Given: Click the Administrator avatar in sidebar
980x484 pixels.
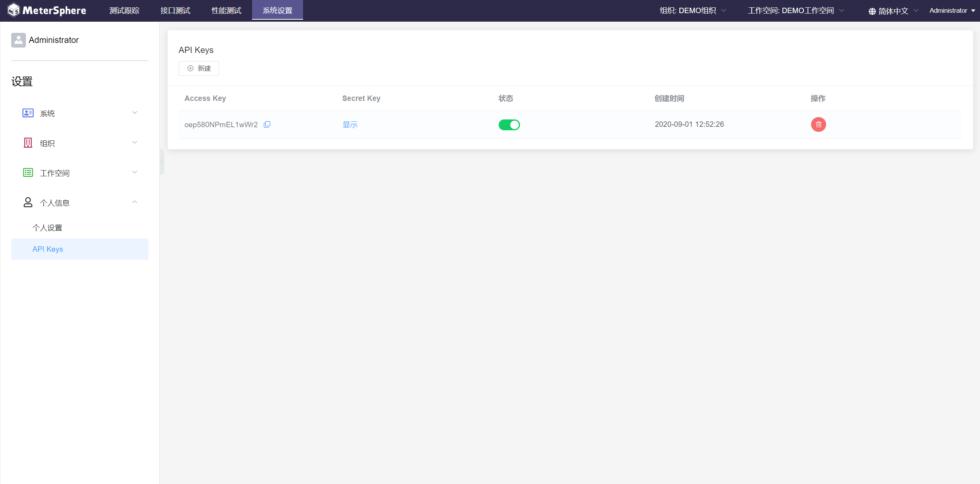Looking at the screenshot, I should [x=19, y=40].
